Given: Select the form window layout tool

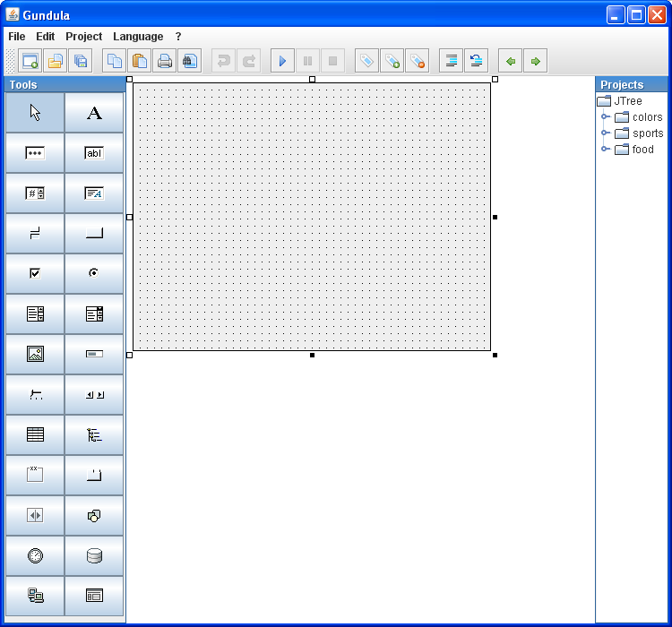Looking at the screenshot, I should (94, 596).
